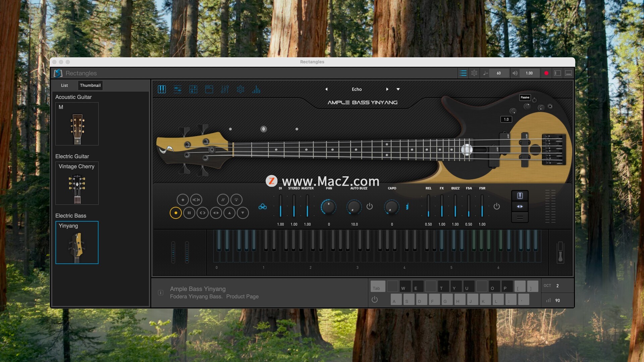Click the tempo field showing 60
The image size is (644, 362).
(x=499, y=73)
